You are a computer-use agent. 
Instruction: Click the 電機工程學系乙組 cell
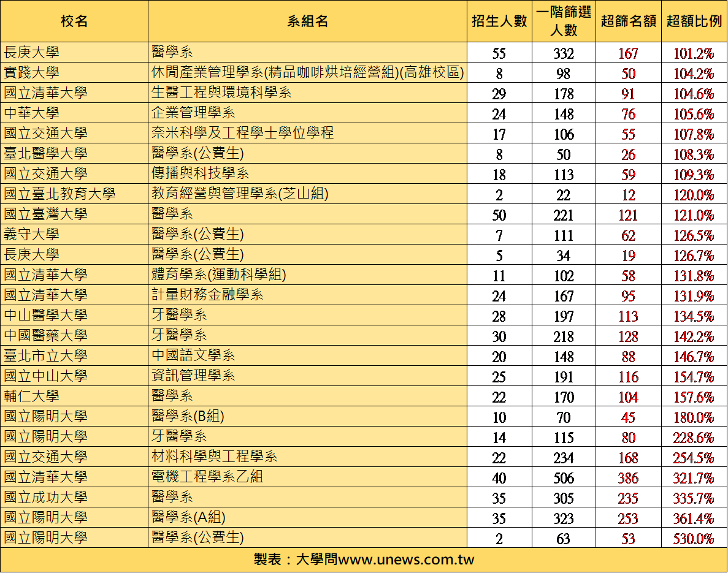307,477
